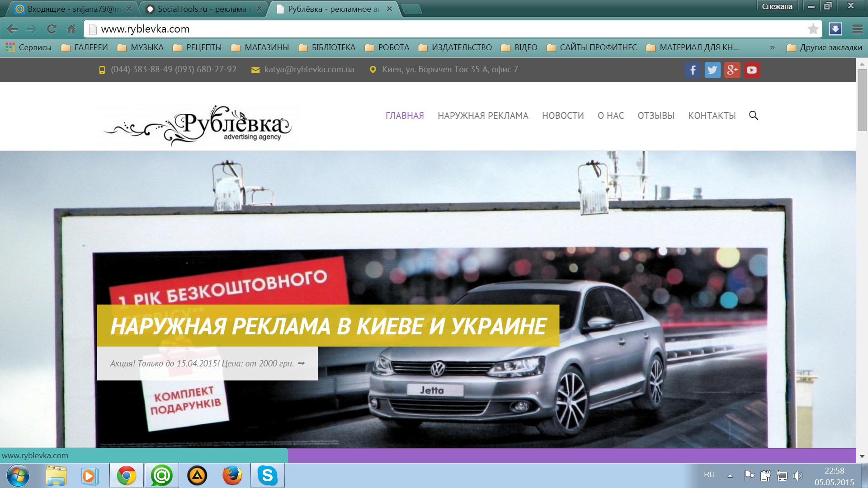Select the ГЛАВНАЯ menu item
Screen dimensions: 868x488
[405, 116]
